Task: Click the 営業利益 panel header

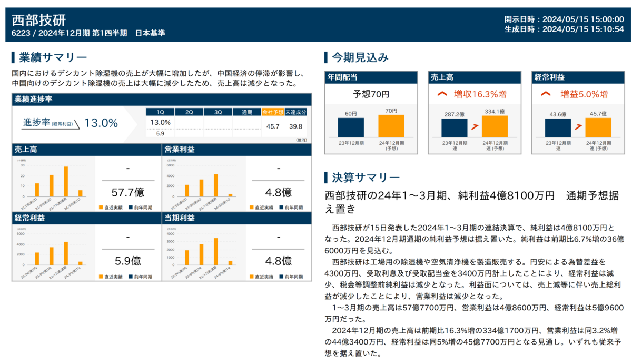Action: [237, 150]
